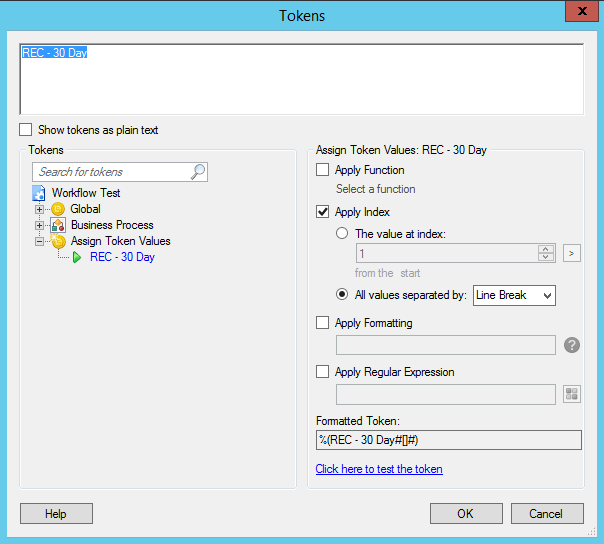Image resolution: width=604 pixels, height=544 pixels.
Task: Select REC - 30 Day tree item
Action: [x=122, y=257]
